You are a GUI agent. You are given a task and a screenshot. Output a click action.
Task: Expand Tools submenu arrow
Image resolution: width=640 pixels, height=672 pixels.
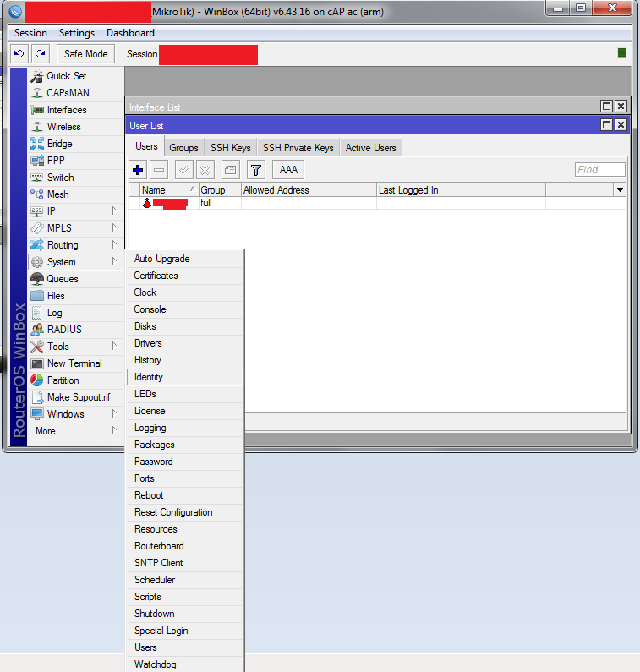(x=114, y=346)
